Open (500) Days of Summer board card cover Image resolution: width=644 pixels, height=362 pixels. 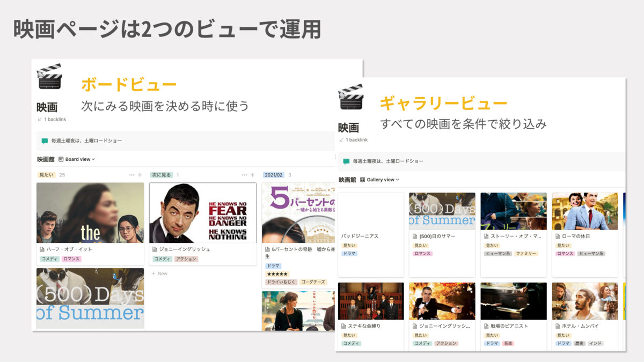(x=90, y=298)
